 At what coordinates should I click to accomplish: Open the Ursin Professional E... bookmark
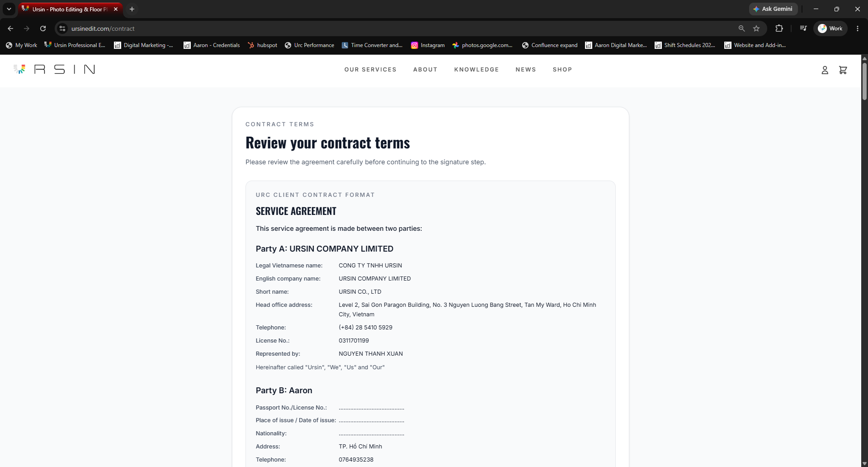coord(75,45)
